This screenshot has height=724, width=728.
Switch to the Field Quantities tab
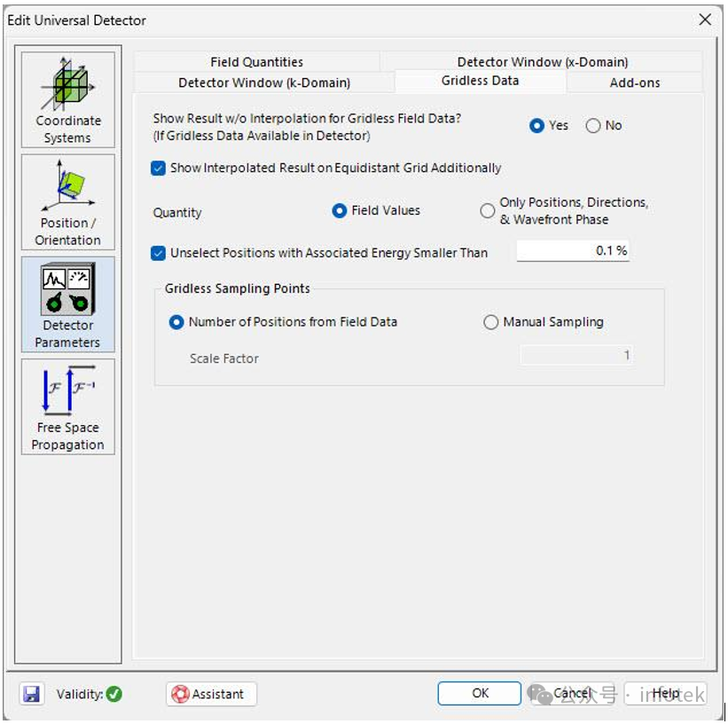[258, 61]
